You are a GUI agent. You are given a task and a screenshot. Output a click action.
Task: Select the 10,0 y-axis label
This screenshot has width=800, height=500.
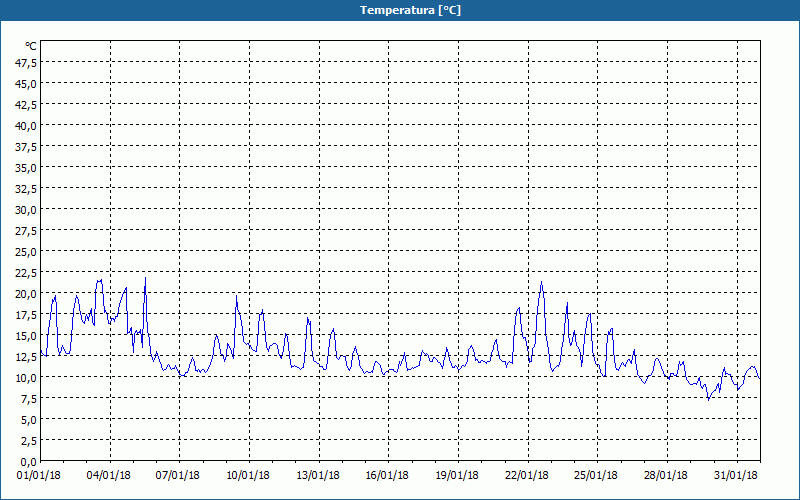coord(26,378)
